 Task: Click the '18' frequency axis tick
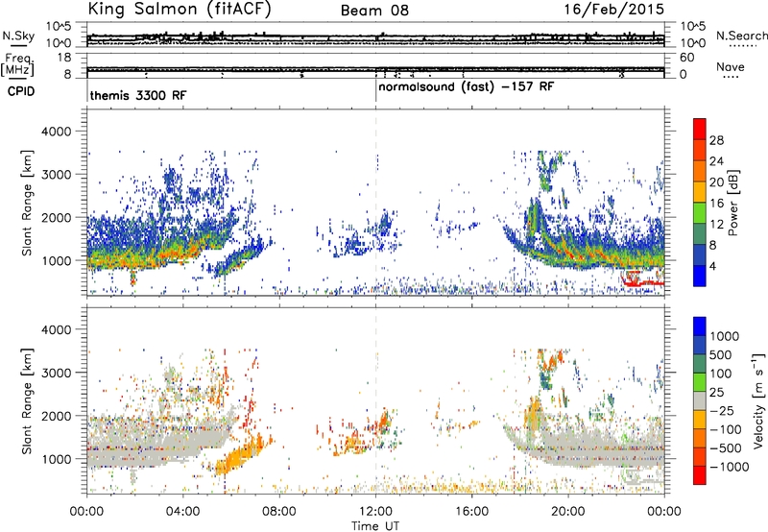(x=64, y=58)
